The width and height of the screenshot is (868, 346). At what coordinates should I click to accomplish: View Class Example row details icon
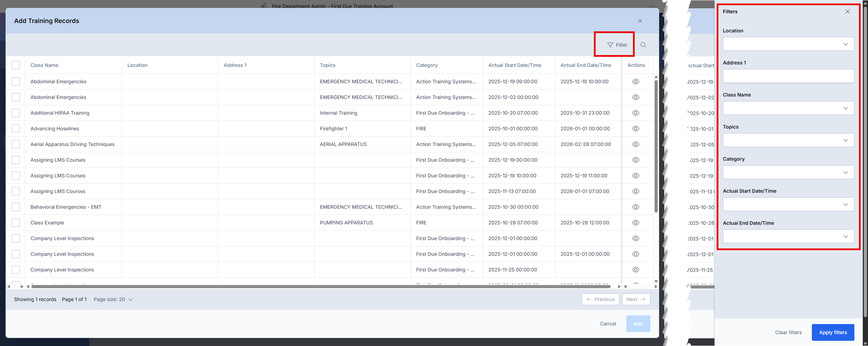636,223
